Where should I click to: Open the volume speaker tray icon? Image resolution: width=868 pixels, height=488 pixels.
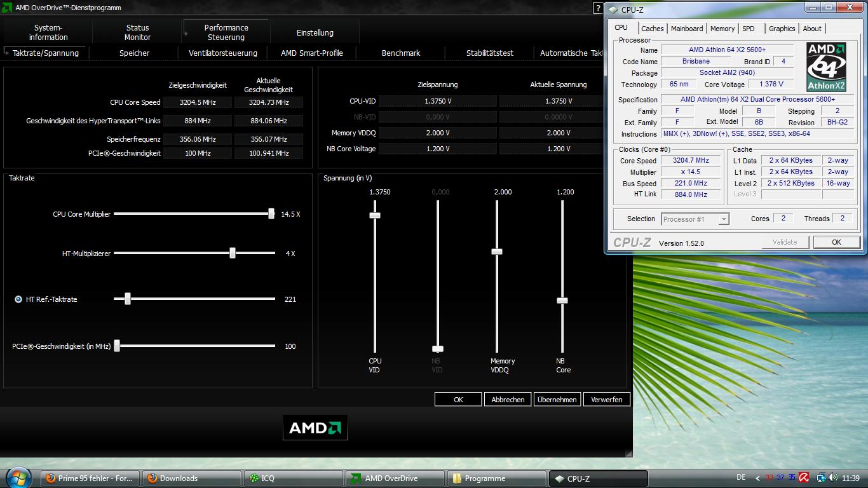tap(833, 478)
